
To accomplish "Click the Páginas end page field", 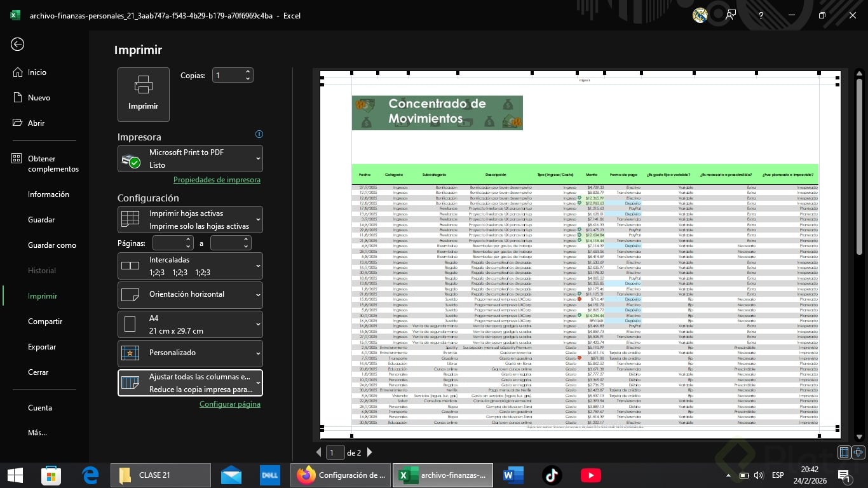I will pos(226,243).
